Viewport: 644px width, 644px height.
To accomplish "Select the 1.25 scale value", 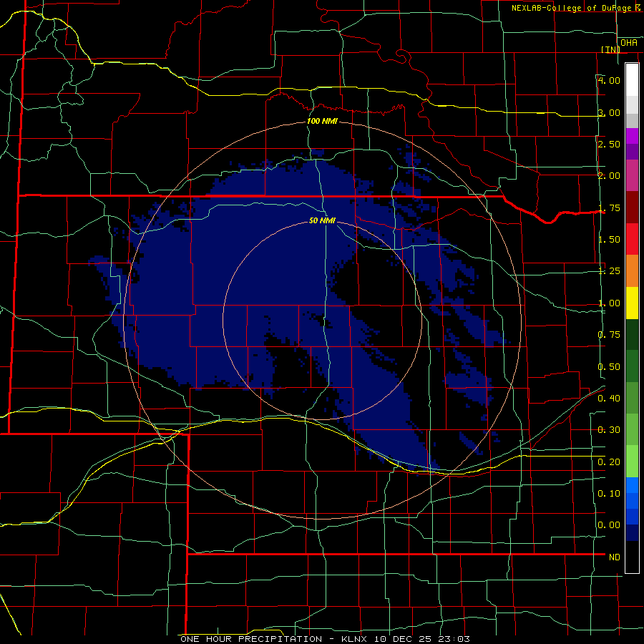I will (609, 271).
